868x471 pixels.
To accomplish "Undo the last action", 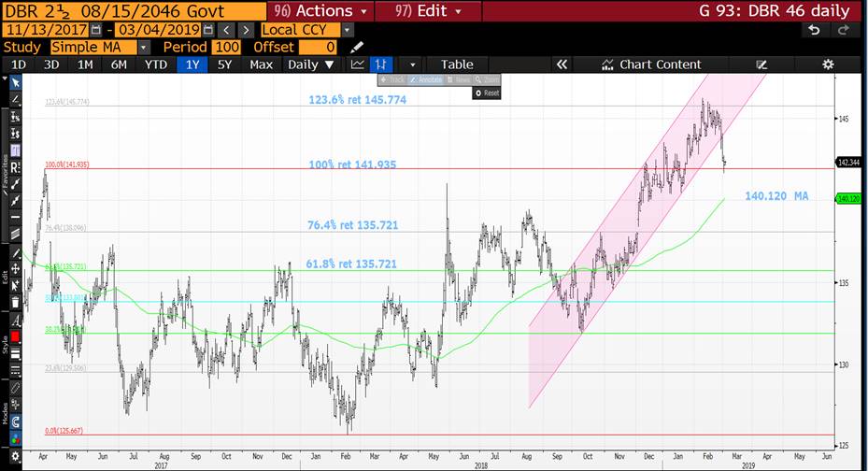I will 814,30.
